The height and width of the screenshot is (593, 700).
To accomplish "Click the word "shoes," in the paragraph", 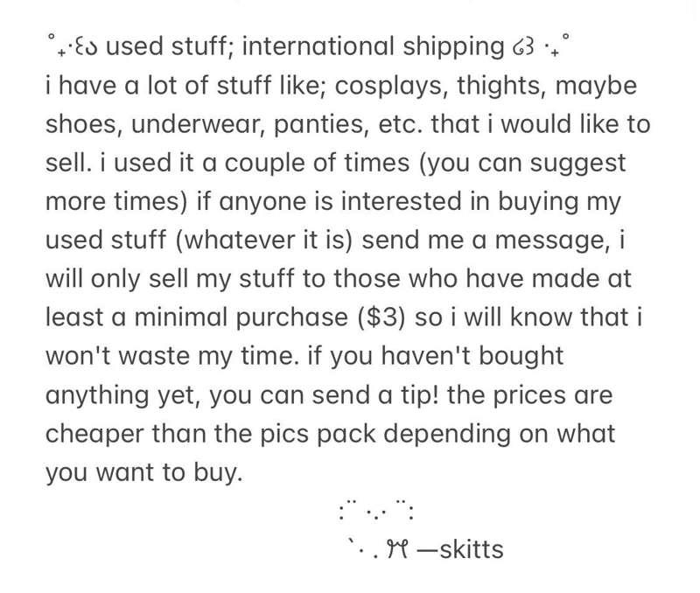I will coord(84,125).
